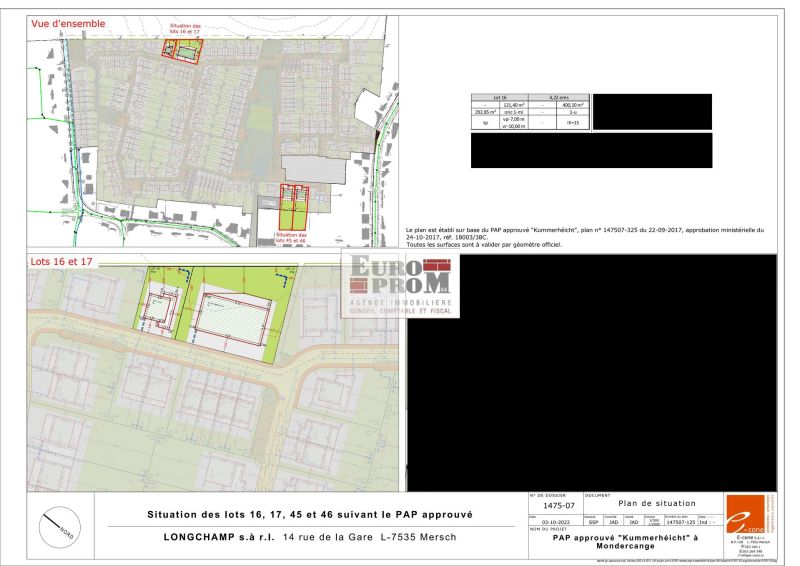Click the '400,10 m²' table cell
This screenshot has width=800, height=566.
point(573,105)
